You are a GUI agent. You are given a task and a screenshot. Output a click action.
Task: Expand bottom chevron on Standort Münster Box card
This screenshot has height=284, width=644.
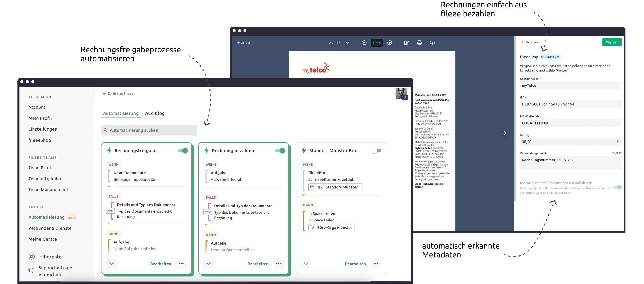pos(306,264)
